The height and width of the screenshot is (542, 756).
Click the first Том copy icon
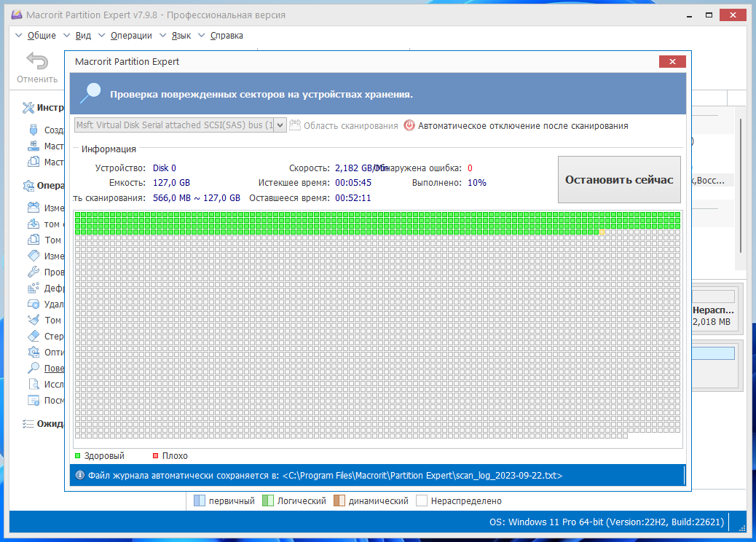coord(34,240)
